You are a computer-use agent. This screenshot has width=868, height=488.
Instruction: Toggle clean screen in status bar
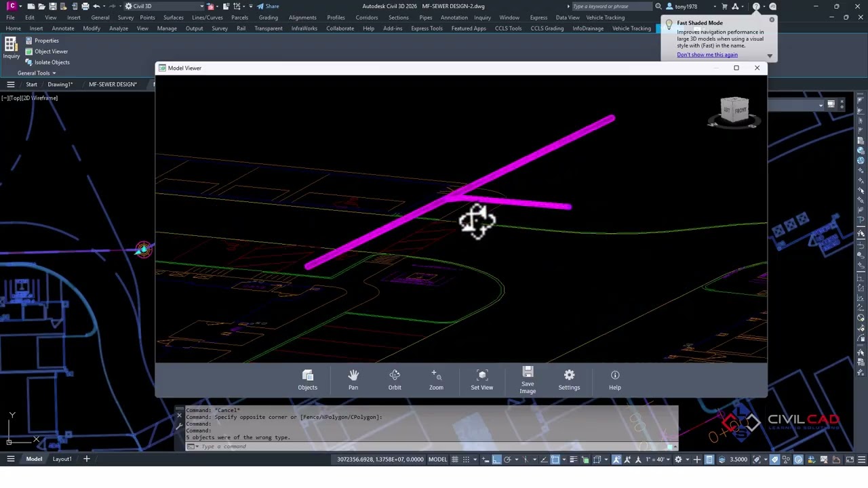[x=850, y=459]
